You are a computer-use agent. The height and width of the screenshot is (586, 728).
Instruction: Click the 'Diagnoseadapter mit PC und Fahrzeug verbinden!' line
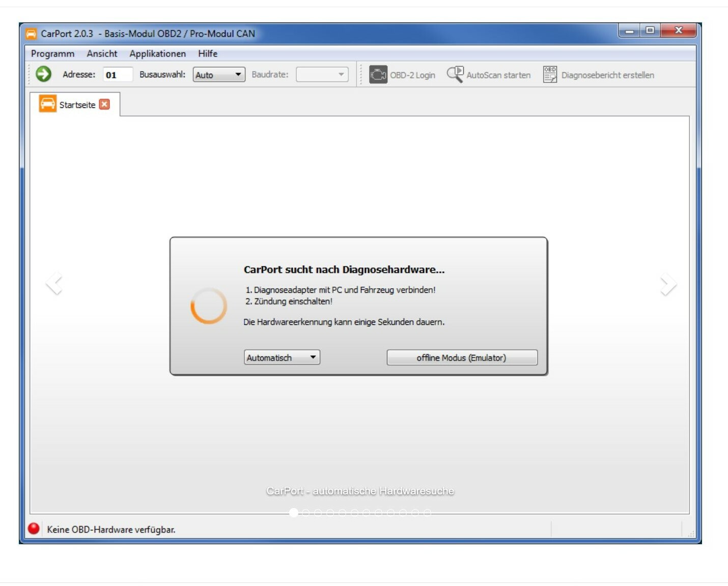[340, 290]
